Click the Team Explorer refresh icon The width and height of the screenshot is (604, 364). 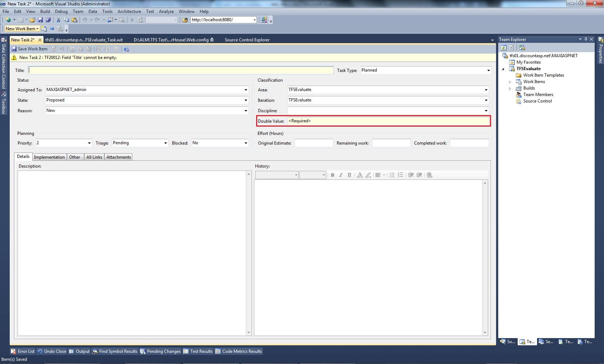click(504, 48)
